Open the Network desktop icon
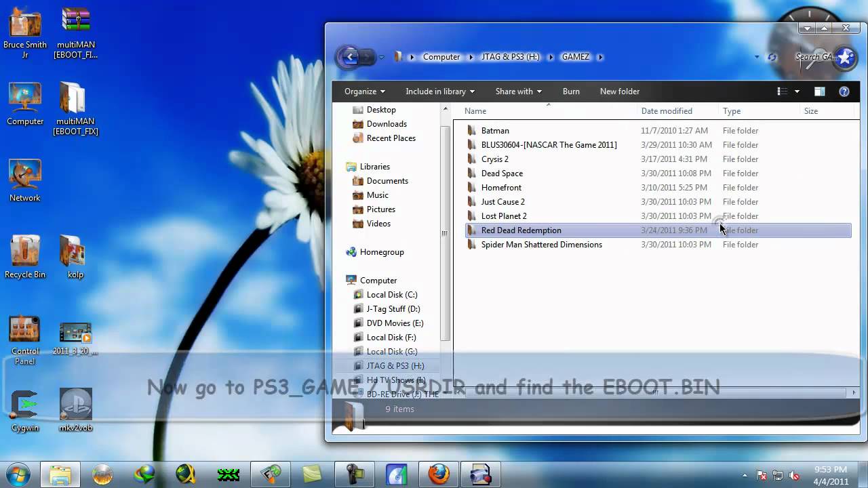The height and width of the screenshot is (488, 868). pyautogui.click(x=25, y=181)
